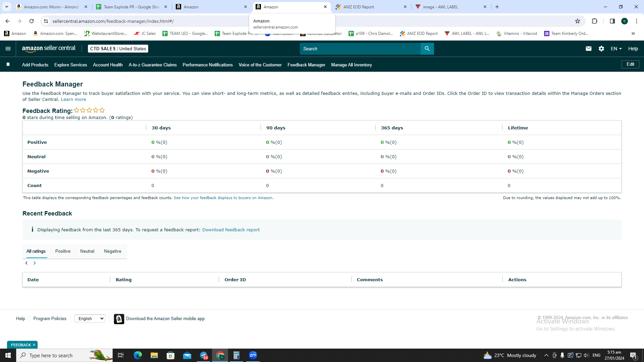The height and width of the screenshot is (362, 644).
Task: Open the Seller Central hamburger menu
Action: coord(8,49)
